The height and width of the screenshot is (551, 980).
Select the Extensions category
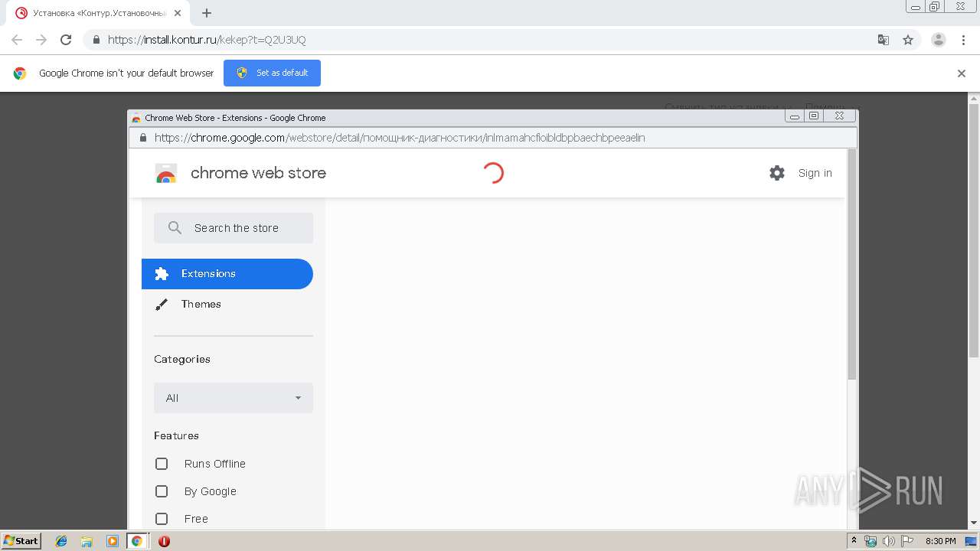(227, 274)
